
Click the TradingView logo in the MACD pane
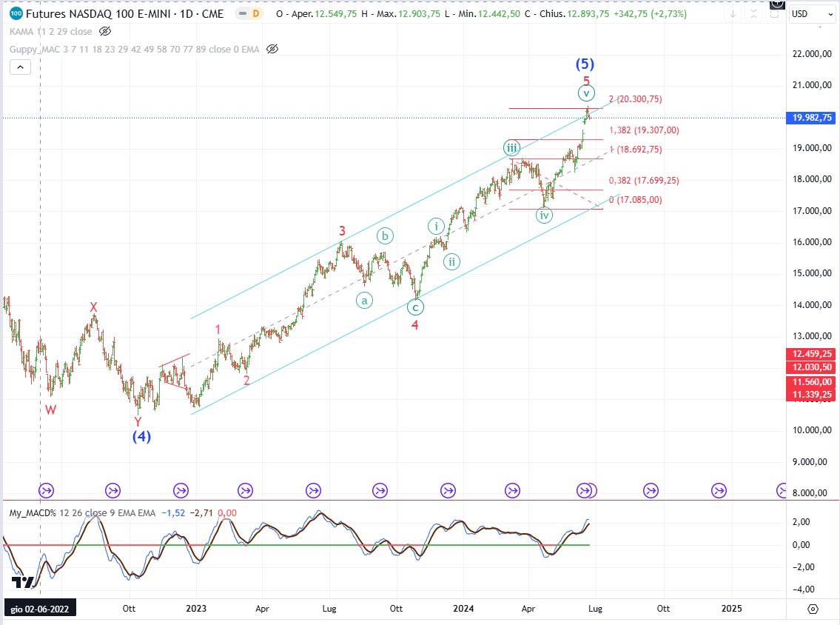click(23, 582)
